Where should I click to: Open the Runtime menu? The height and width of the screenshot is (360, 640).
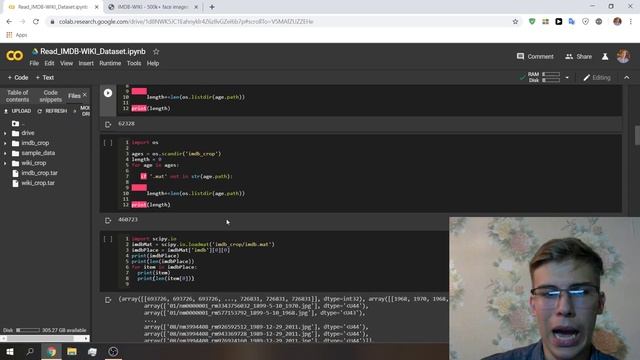coord(110,63)
